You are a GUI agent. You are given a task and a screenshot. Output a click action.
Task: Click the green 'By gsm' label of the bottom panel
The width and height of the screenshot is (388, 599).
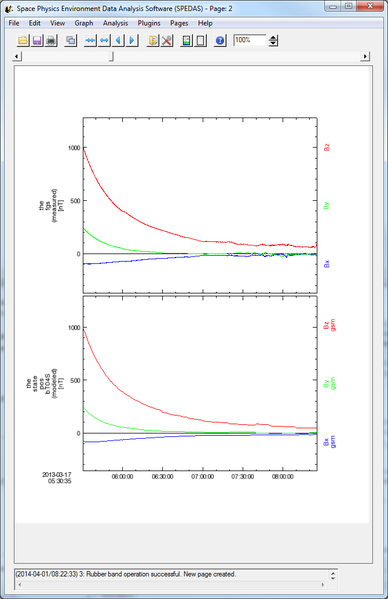(x=330, y=384)
